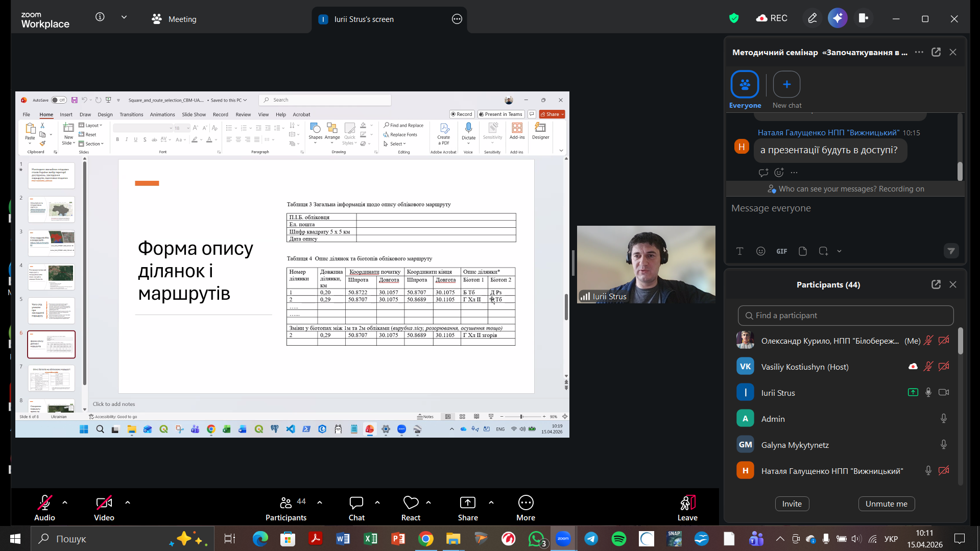Turn on camera with Video button
This screenshot has height=551, width=980.
(x=104, y=503)
